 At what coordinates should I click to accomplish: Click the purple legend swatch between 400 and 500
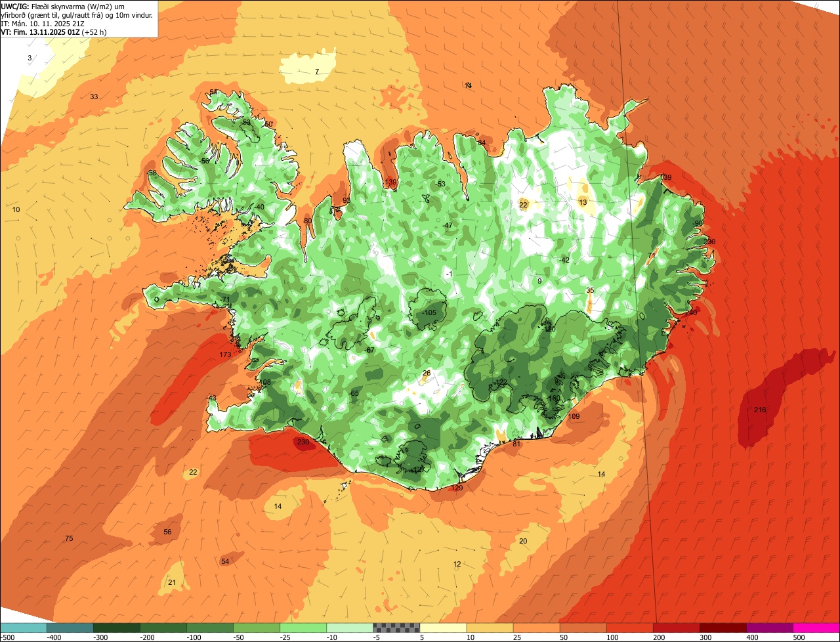pos(770,628)
